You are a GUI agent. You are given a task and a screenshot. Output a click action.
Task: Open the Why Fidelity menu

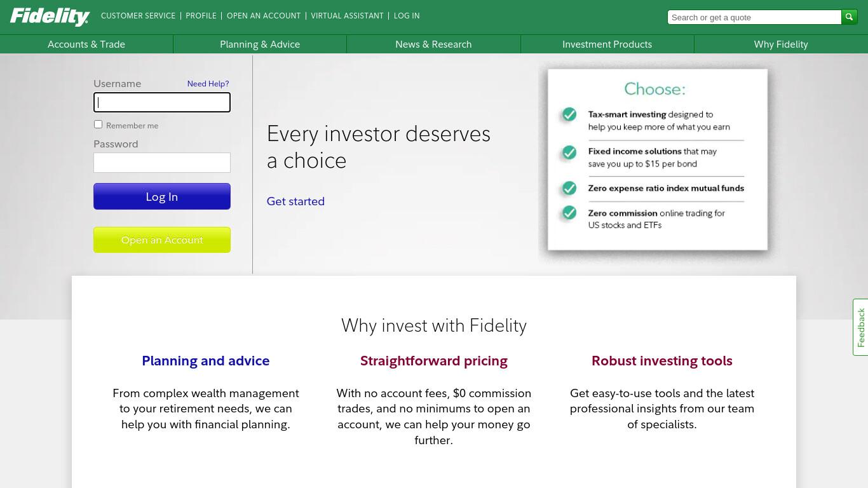781,44
